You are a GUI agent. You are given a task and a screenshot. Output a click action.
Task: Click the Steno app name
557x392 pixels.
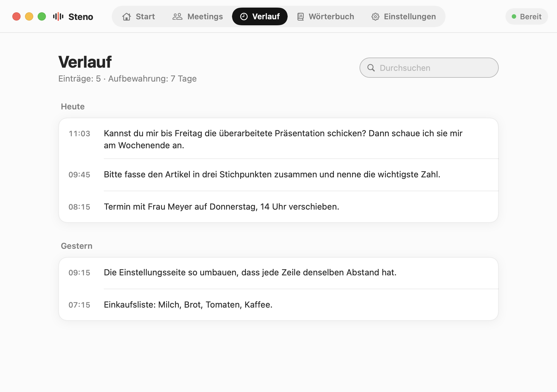click(x=81, y=17)
